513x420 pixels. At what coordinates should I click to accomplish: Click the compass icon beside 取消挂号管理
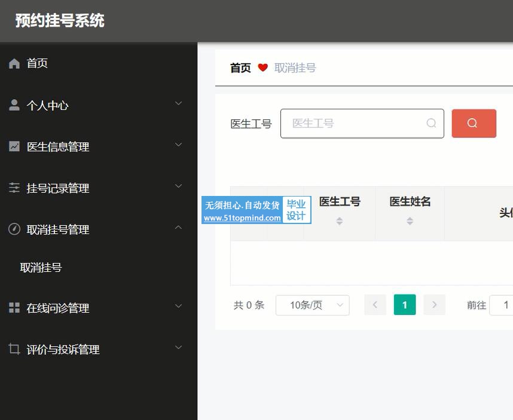coord(14,229)
